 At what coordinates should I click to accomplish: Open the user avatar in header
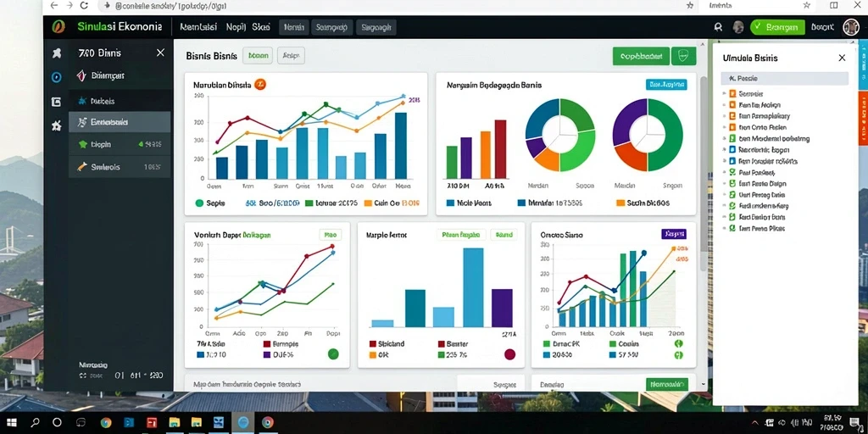(851, 26)
